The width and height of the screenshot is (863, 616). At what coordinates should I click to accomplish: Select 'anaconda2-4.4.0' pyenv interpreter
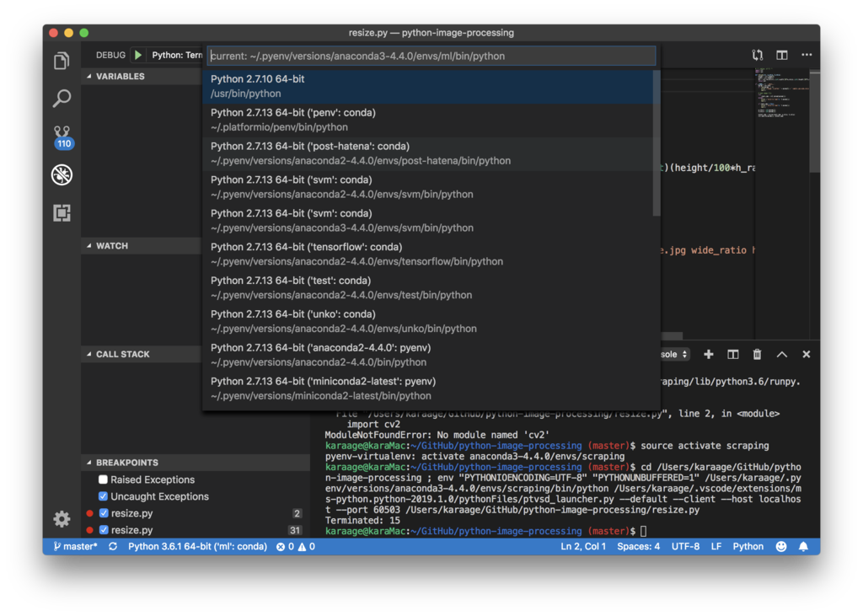428,355
